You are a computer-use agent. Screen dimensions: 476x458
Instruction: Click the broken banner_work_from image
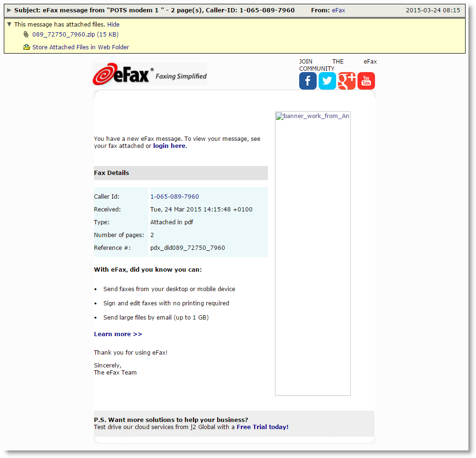tap(313, 254)
